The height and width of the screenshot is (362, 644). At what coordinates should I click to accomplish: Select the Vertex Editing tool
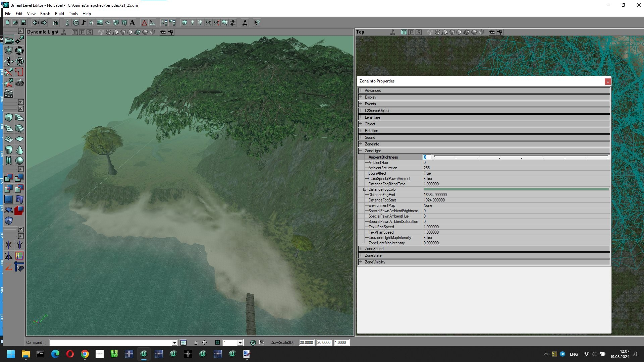19,40
